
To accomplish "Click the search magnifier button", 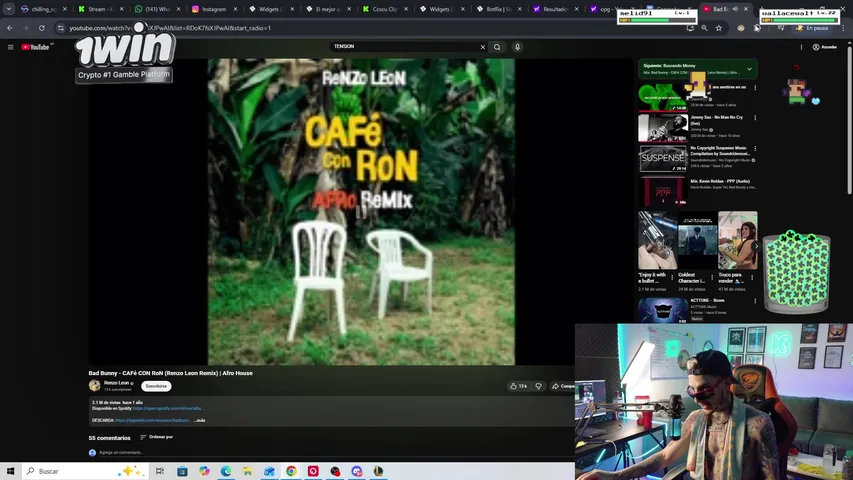I will 497,47.
